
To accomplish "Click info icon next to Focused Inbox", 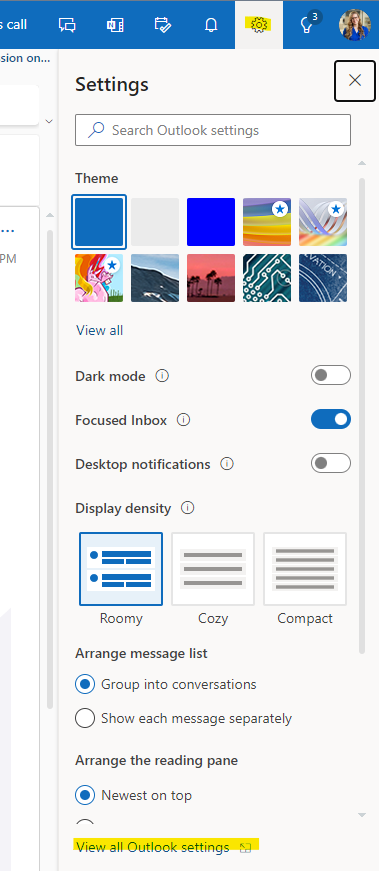I will point(183,420).
